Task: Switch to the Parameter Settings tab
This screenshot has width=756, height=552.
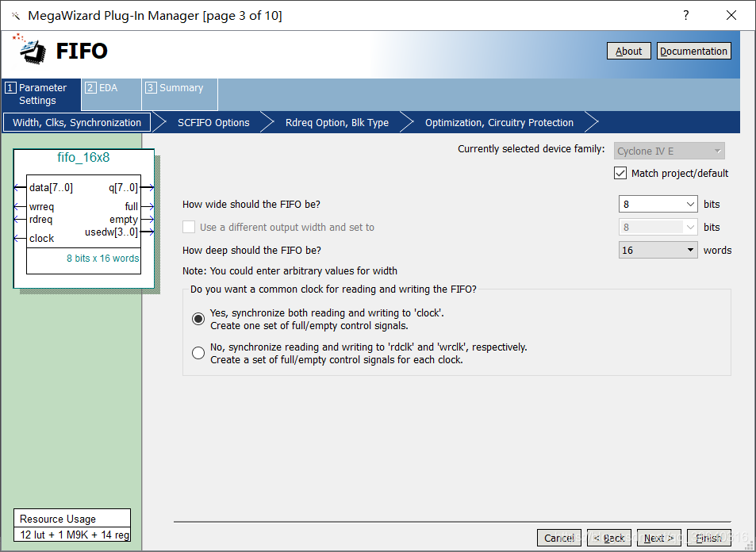Action: coord(41,94)
